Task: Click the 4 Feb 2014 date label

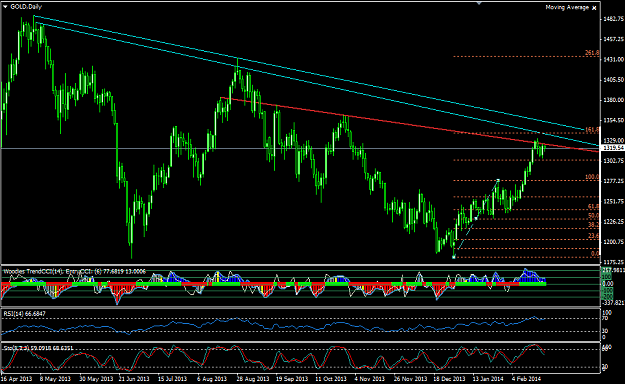Action: pos(527,378)
